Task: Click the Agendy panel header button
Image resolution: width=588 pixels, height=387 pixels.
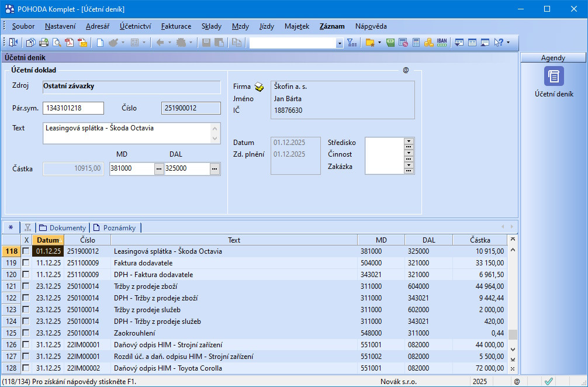Action: 553,58
